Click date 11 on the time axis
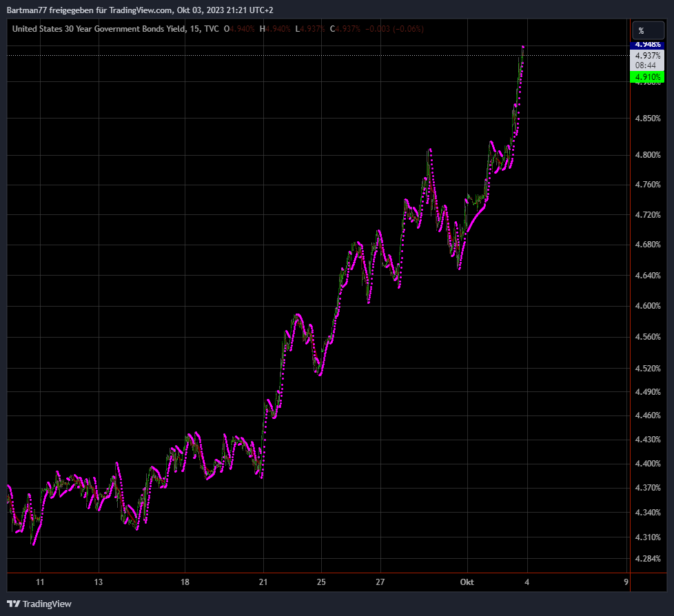 40,582
